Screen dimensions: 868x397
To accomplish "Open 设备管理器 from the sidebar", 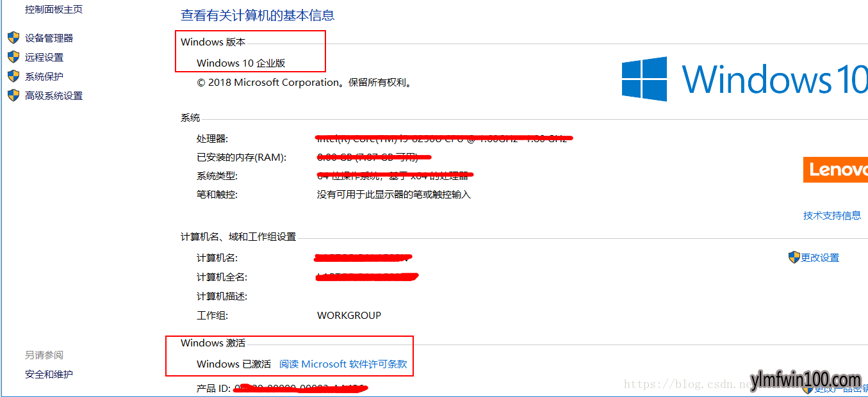I will coord(49,38).
